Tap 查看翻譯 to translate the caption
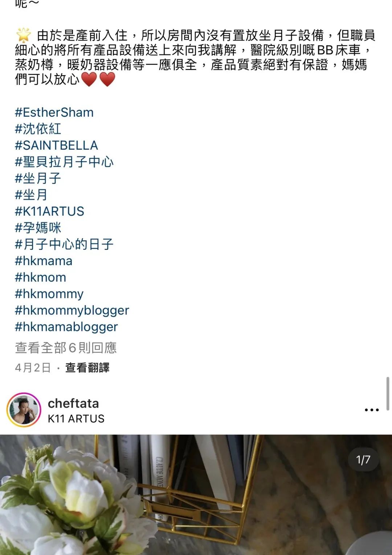The image size is (392, 555). coord(87,368)
